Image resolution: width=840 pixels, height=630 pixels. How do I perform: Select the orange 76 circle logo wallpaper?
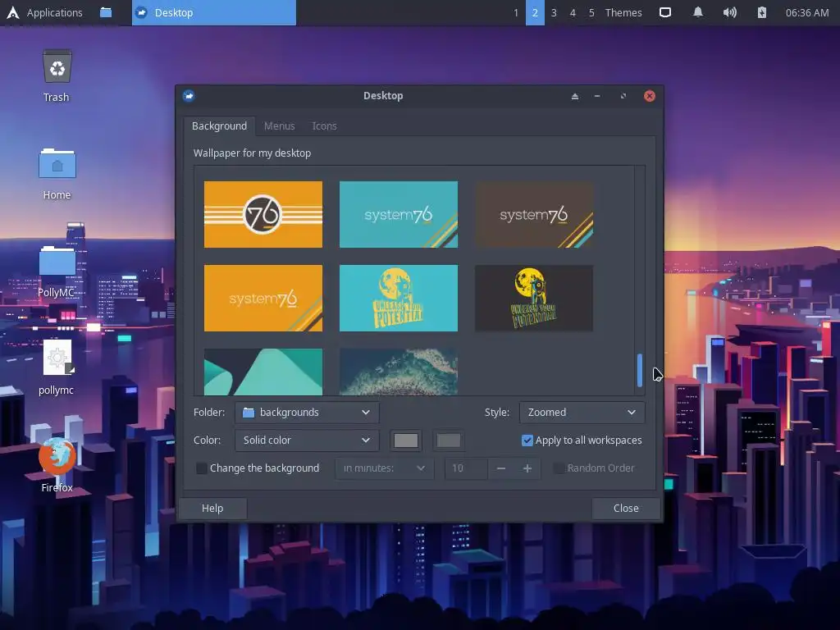click(263, 214)
